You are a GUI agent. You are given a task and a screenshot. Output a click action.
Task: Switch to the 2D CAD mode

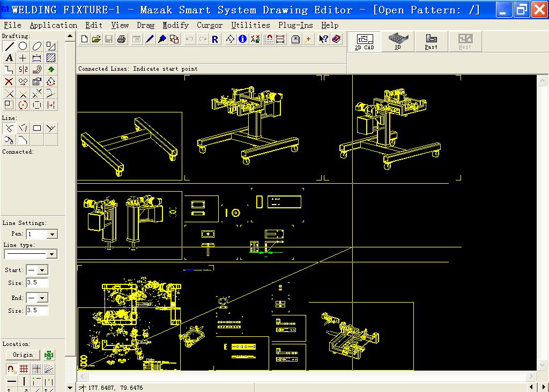tap(365, 42)
